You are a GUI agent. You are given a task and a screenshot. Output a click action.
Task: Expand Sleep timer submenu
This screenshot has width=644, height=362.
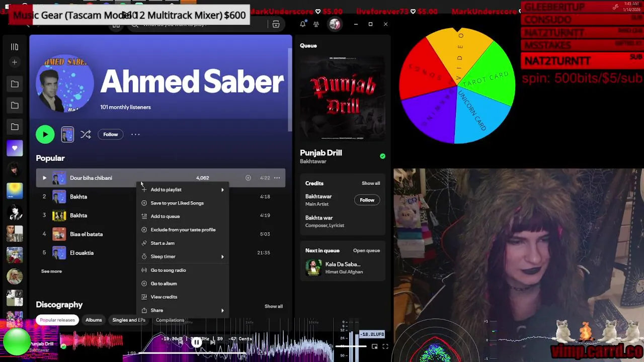click(183, 256)
